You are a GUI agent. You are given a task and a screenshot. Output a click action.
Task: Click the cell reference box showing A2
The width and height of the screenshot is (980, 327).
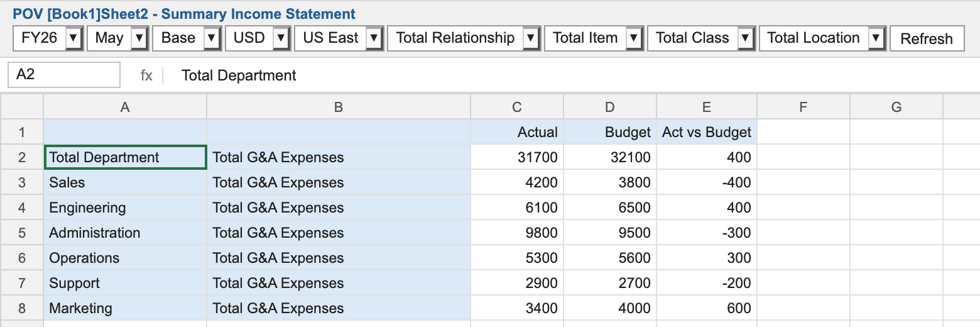[x=63, y=75]
